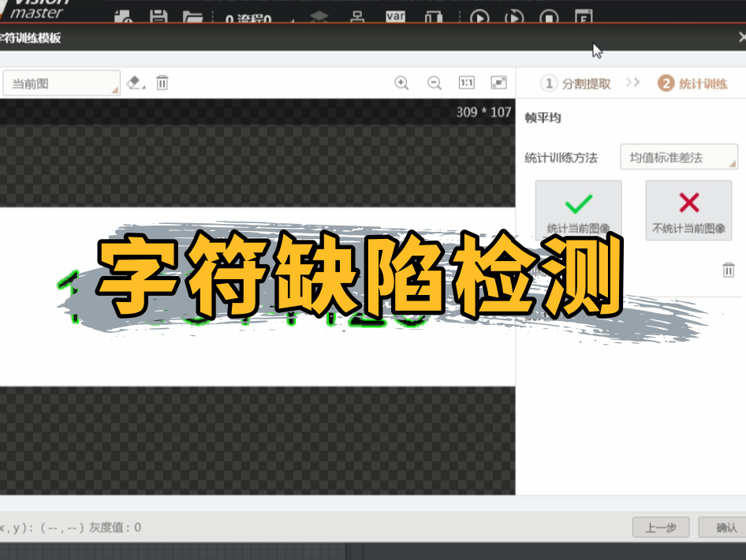Delete statistics entry with right-panel trash icon
Viewport: 746px width, 560px height.
729,270
